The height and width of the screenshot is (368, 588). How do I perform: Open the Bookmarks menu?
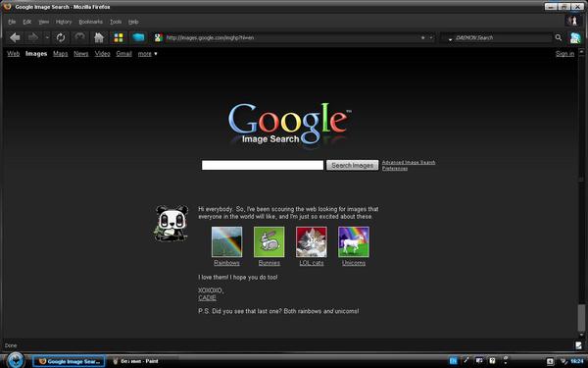[90, 22]
